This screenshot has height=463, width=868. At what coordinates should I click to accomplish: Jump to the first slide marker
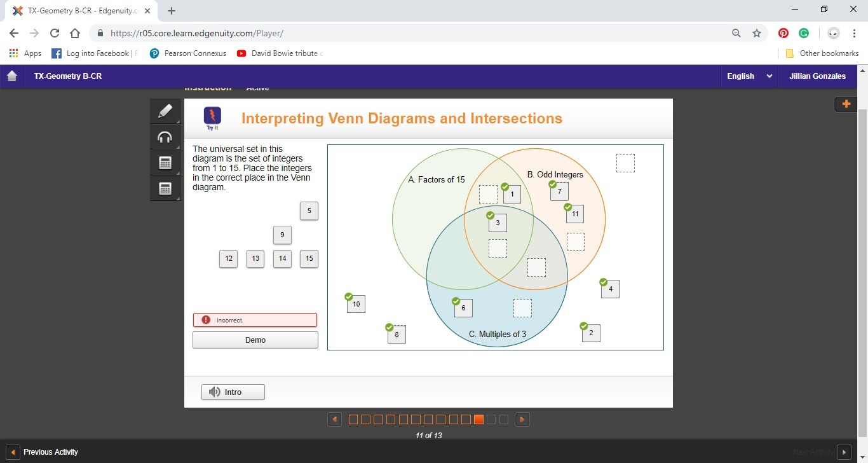click(x=353, y=420)
